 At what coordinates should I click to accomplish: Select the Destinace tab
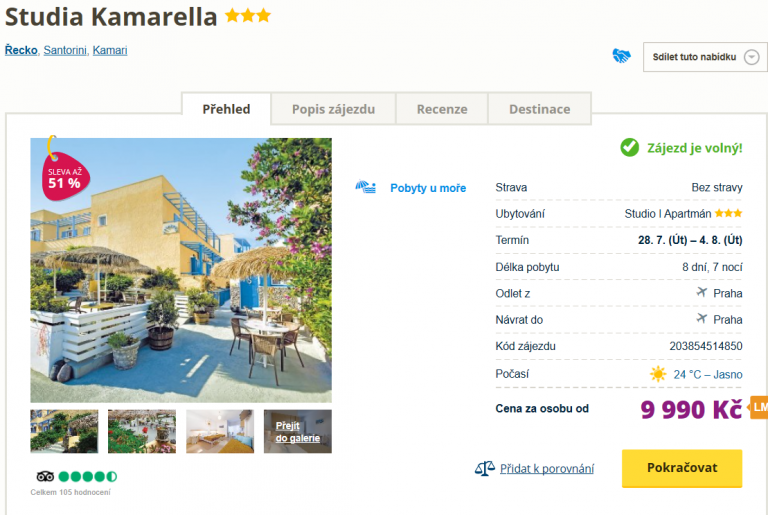[x=539, y=109]
